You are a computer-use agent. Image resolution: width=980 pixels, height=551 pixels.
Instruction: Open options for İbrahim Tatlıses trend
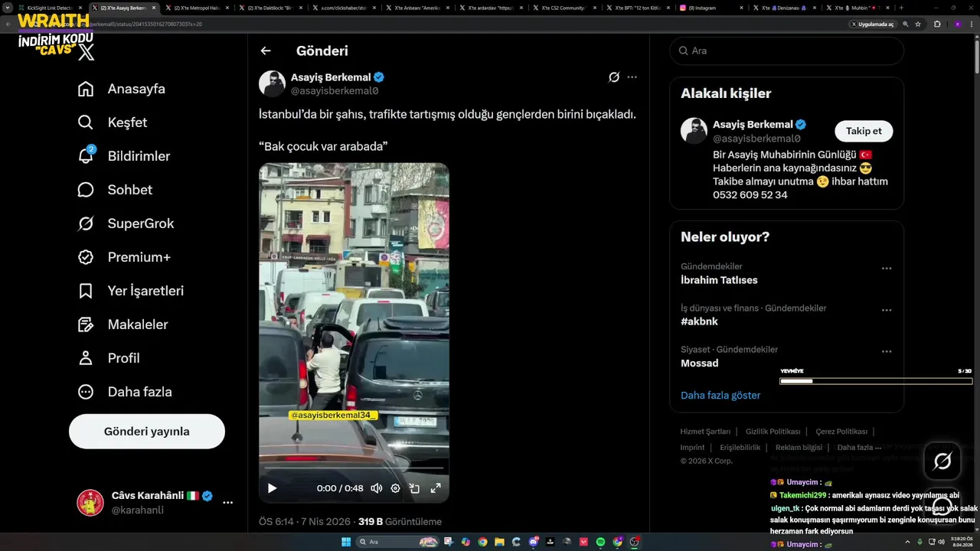pos(887,269)
